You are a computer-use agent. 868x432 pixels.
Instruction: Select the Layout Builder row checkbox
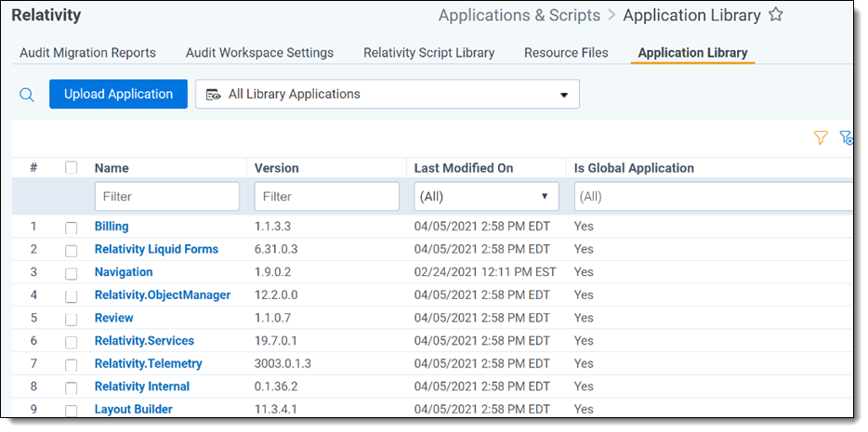[x=71, y=411]
